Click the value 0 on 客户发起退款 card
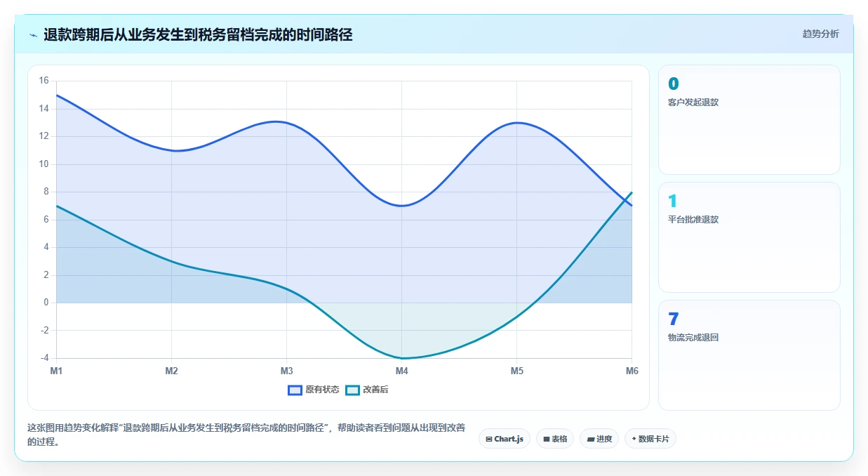Screen dimensions: 868x476 (x=674, y=84)
